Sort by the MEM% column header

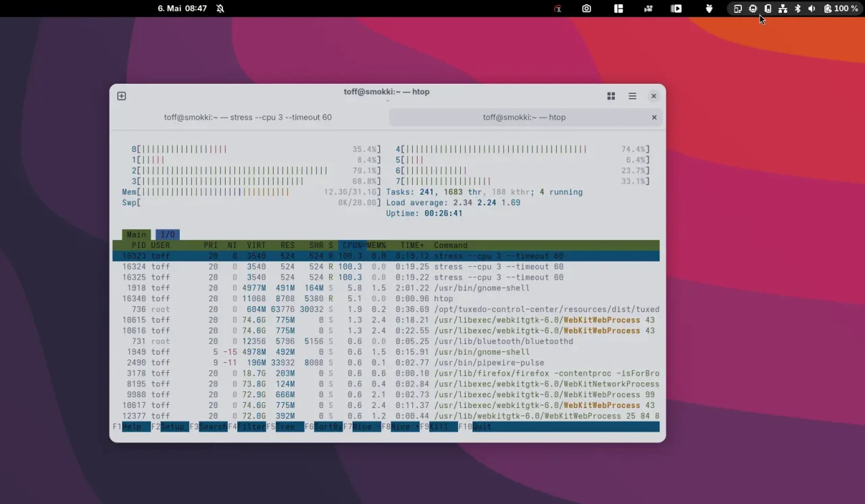[x=376, y=245]
